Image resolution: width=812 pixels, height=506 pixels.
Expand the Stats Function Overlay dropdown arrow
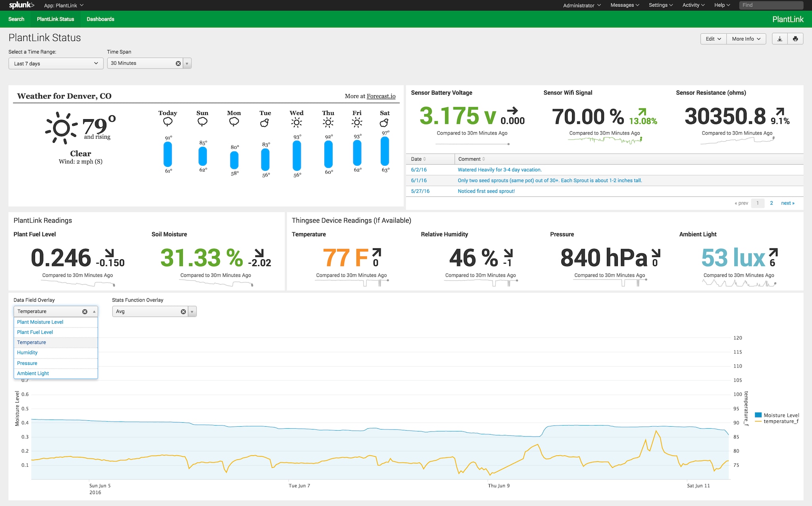tap(192, 312)
